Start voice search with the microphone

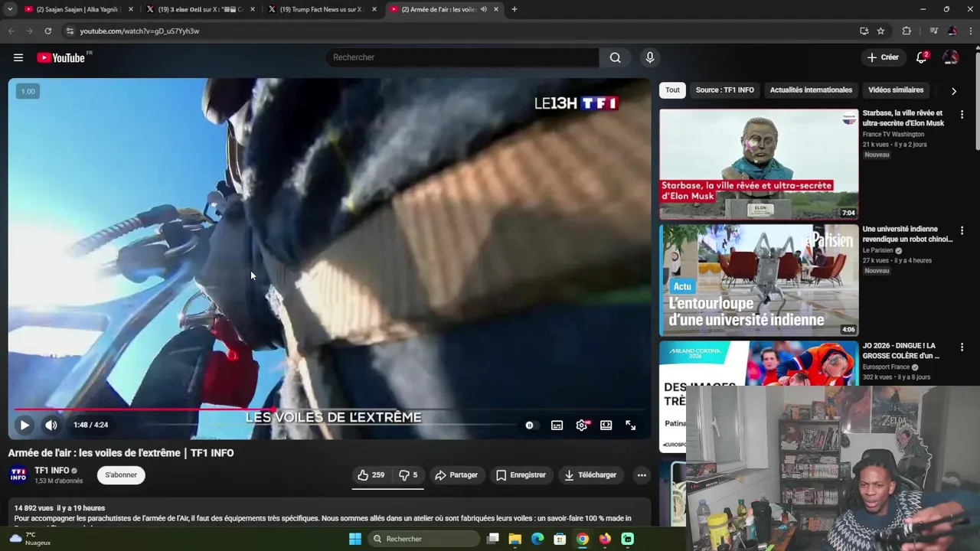click(x=649, y=57)
